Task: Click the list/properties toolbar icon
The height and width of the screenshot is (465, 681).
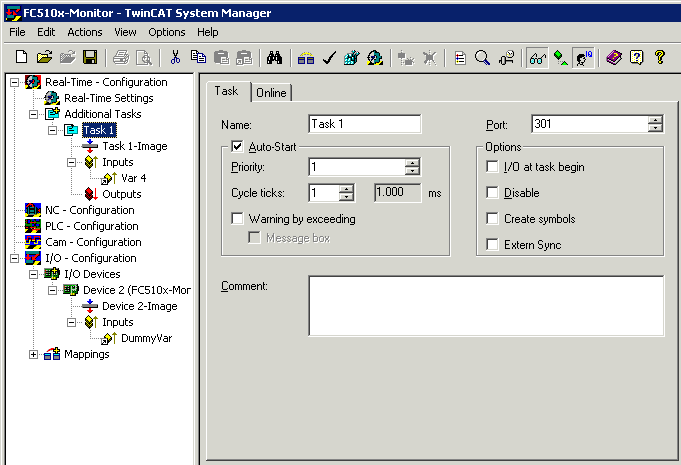Action: (460, 57)
